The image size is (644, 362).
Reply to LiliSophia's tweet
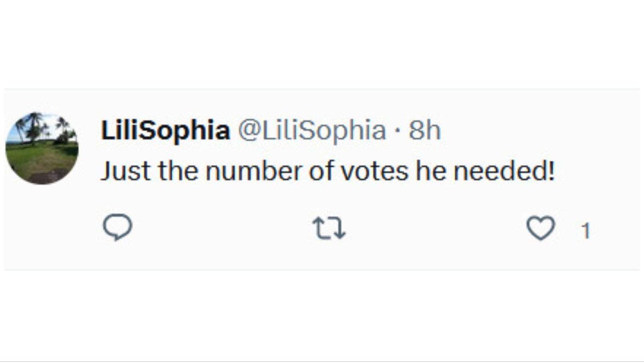pos(118,227)
